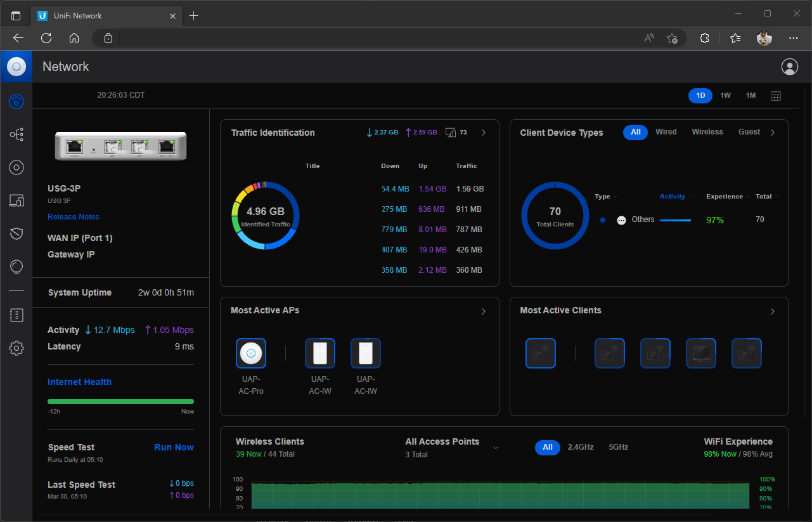The height and width of the screenshot is (522, 812).
Task: Switch time range to 1M
Action: click(751, 96)
